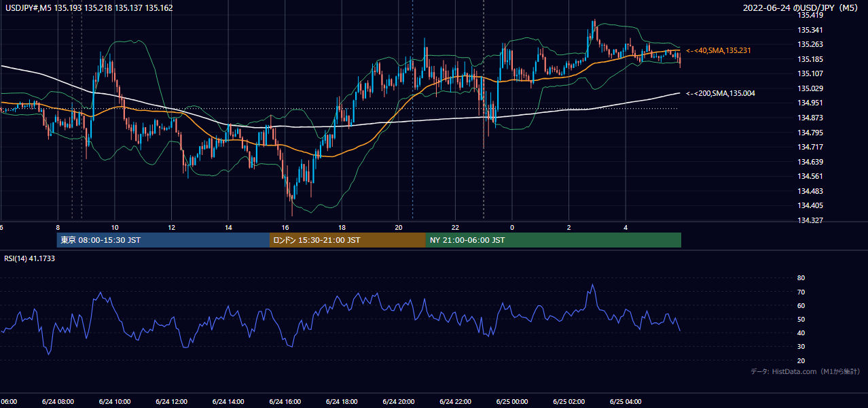Click hour label 2 under the price chart
The width and height of the screenshot is (868, 408).
pyautogui.click(x=569, y=227)
